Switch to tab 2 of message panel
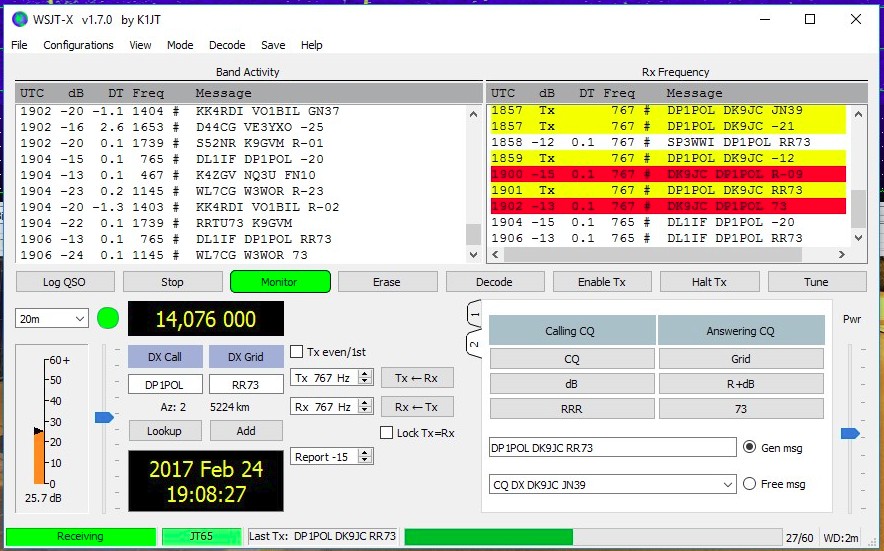This screenshot has height=551, width=884. 474,343
